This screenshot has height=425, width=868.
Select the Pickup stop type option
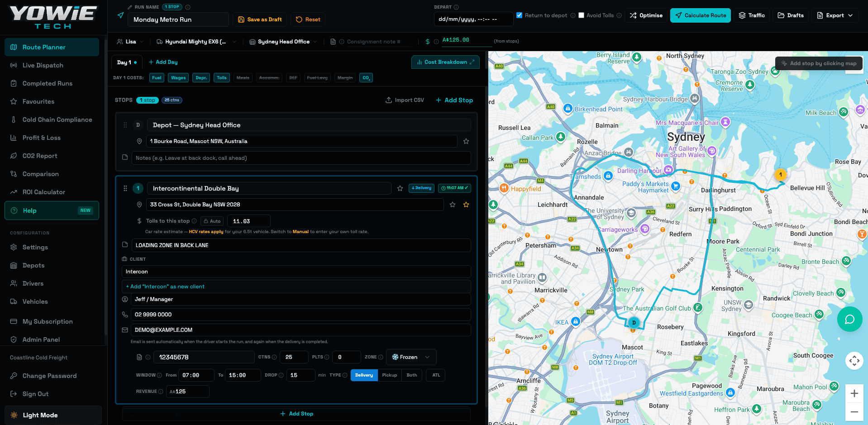point(389,375)
